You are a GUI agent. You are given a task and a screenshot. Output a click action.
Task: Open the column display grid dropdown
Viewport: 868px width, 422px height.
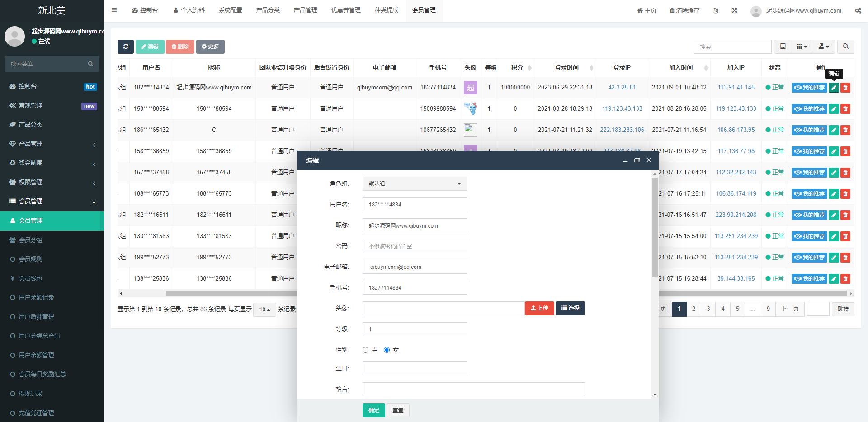pyautogui.click(x=801, y=47)
